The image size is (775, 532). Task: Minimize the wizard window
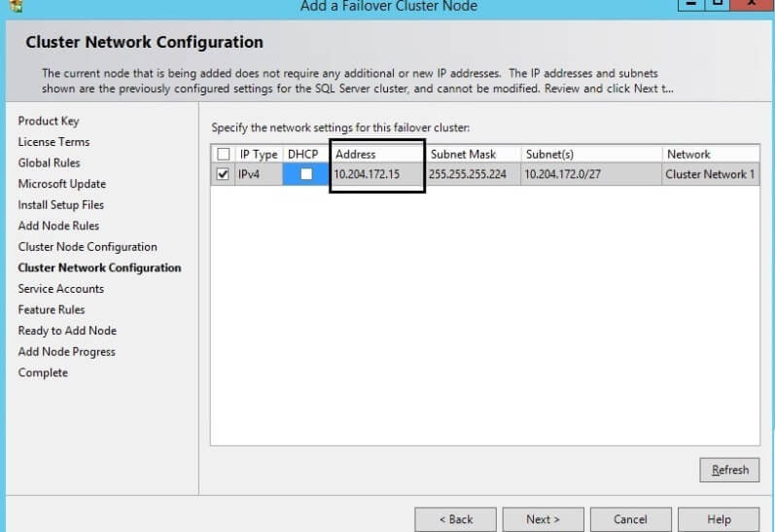pos(691,4)
